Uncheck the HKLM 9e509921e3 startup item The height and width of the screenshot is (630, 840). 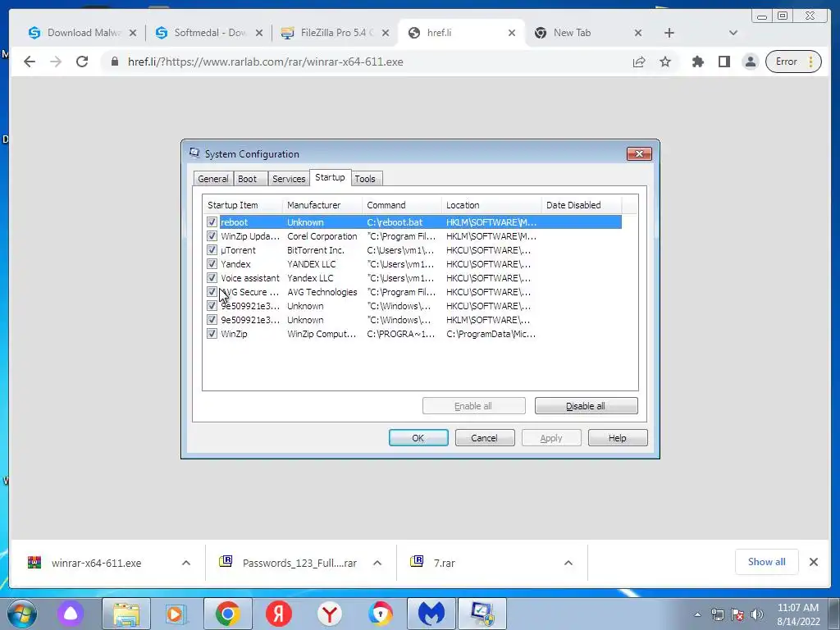coord(212,319)
